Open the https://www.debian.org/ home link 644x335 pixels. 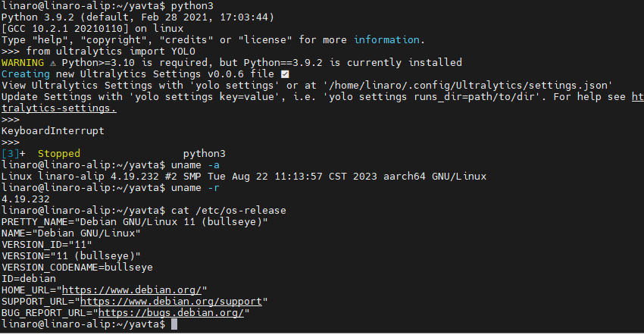(x=132, y=290)
